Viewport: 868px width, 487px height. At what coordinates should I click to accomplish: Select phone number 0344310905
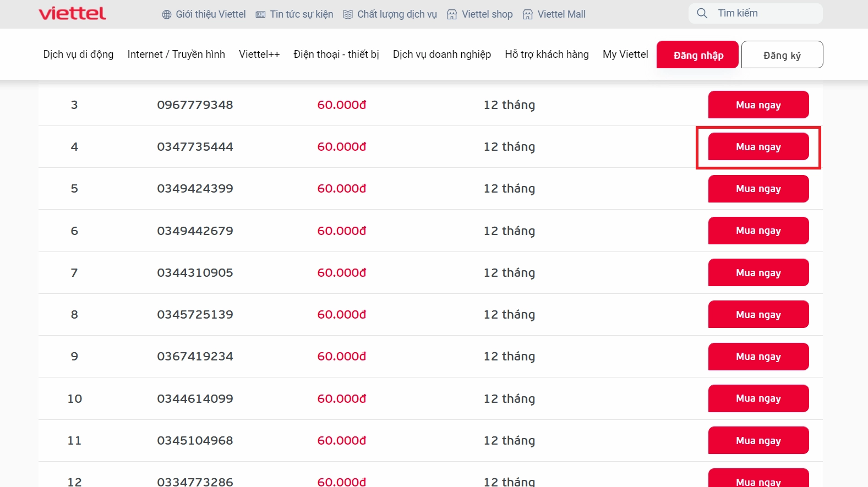point(195,272)
